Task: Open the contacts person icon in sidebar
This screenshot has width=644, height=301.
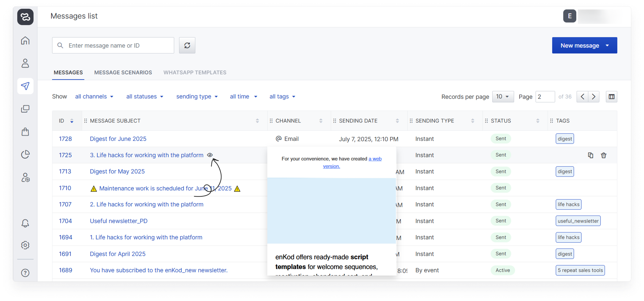Action: click(x=25, y=63)
